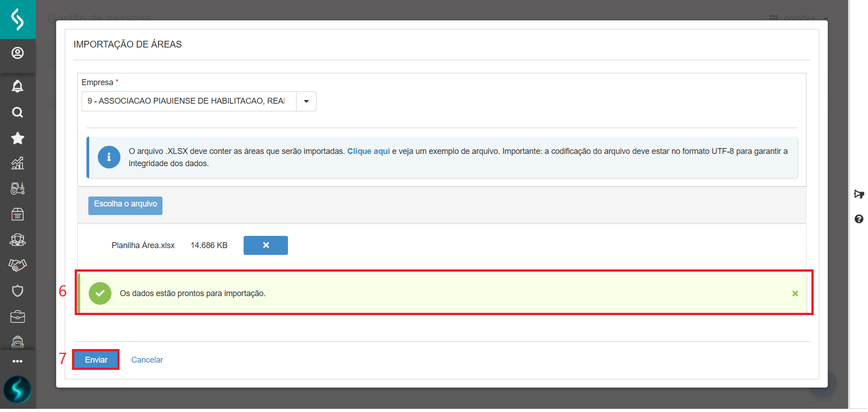Click the people group sidebar icon

[18, 240]
